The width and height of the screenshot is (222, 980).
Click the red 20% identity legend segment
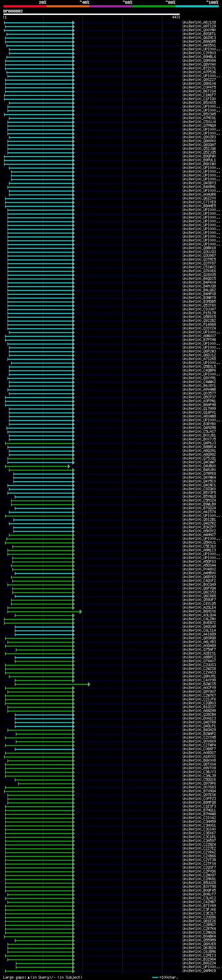(25, 6)
